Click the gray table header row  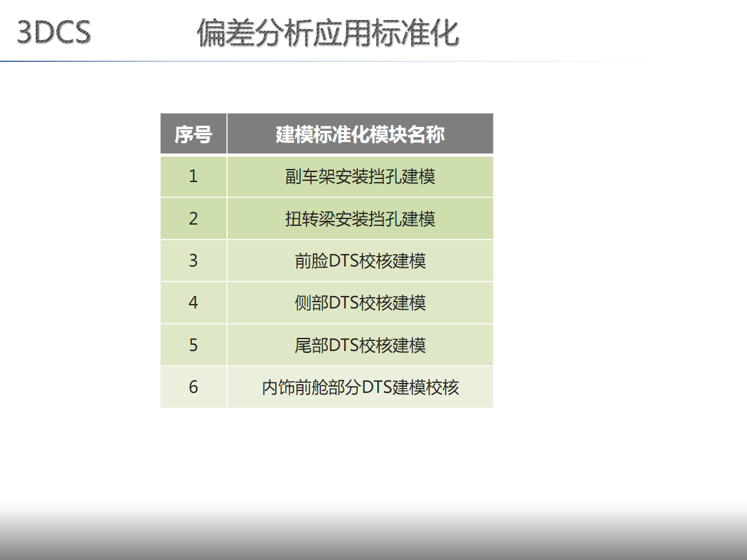pos(325,133)
